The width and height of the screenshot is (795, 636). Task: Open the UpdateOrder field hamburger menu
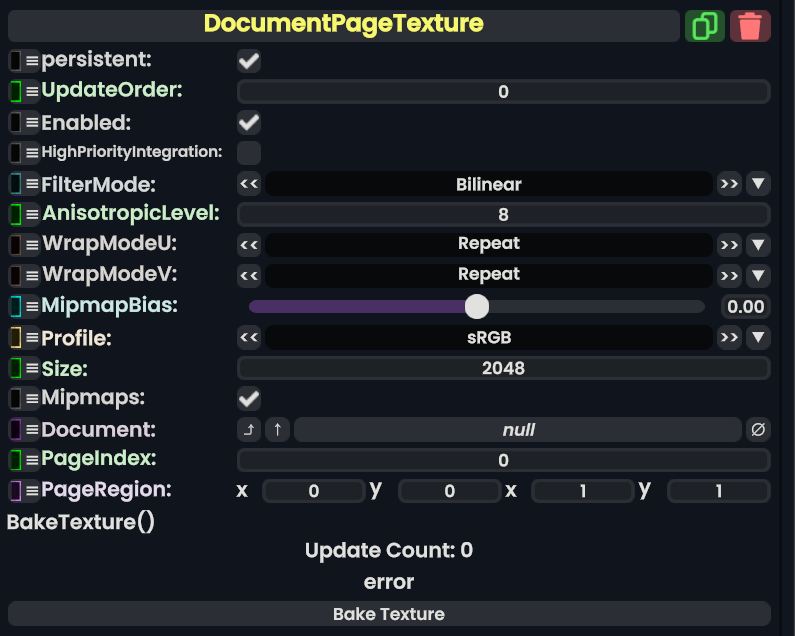[32, 92]
